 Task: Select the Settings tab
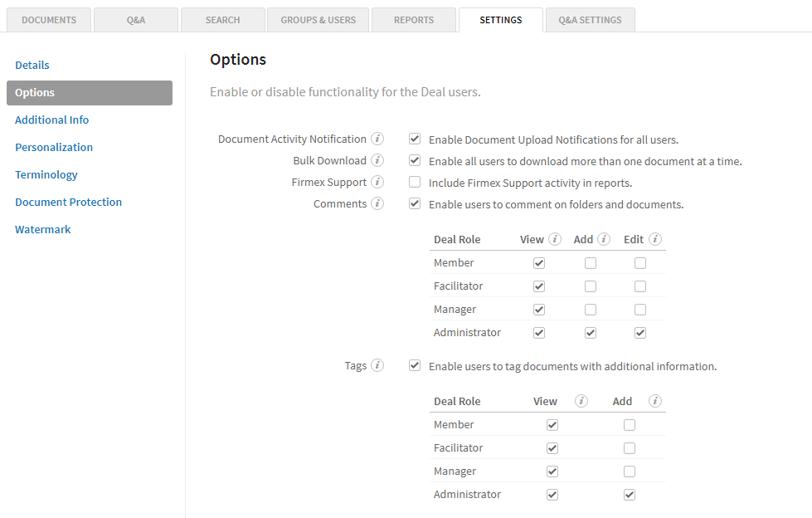pos(501,20)
